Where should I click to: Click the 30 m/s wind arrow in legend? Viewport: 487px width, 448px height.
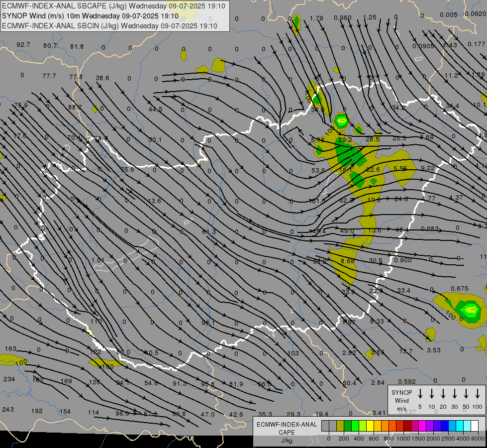point(454,393)
